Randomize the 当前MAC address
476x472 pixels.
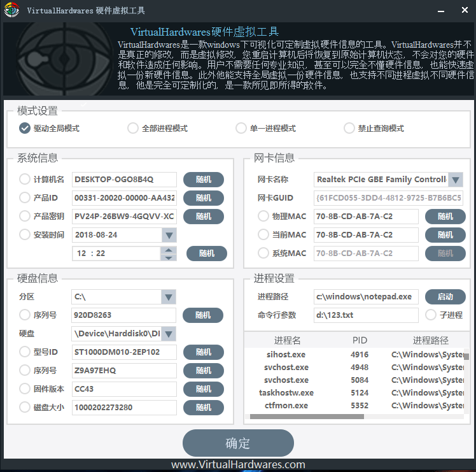coord(445,235)
